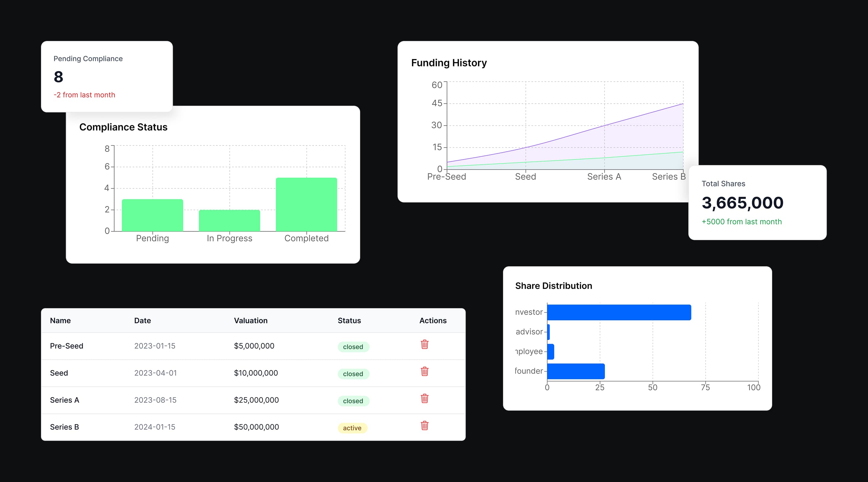Delete the Series B round
Screen dimensions: 868x482
425,425
